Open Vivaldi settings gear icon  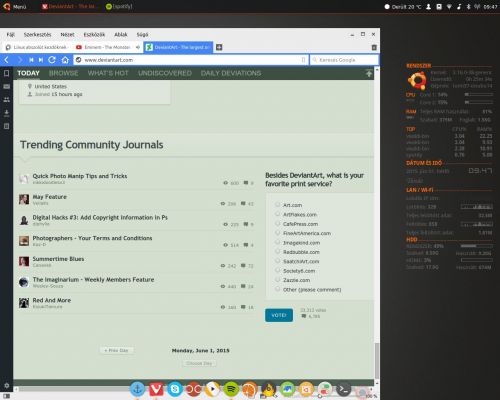[x=6, y=385]
